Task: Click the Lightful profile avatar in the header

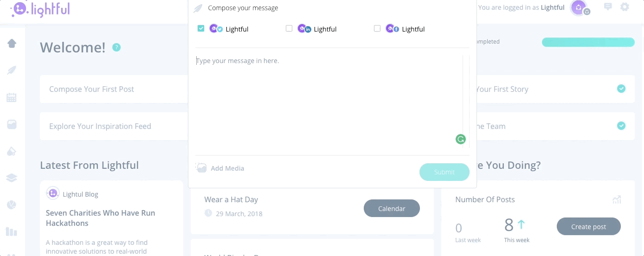Action: pyautogui.click(x=579, y=7)
